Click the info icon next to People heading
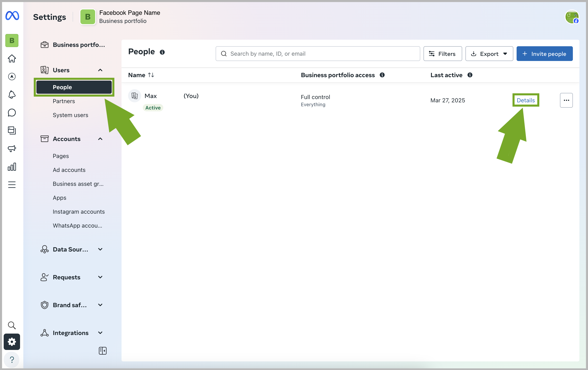Image resolution: width=588 pixels, height=370 pixels. [162, 52]
